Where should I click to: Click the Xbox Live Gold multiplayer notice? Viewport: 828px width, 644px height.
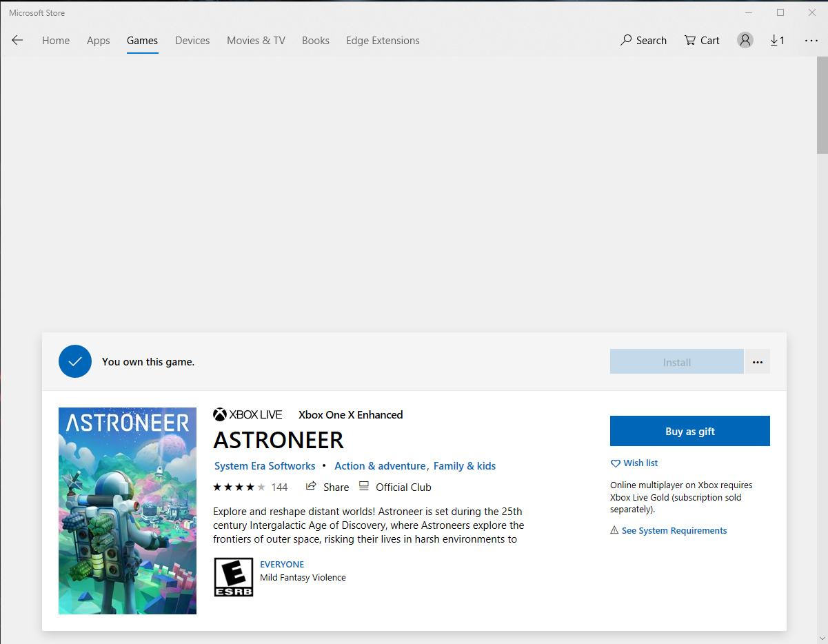pos(681,497)
